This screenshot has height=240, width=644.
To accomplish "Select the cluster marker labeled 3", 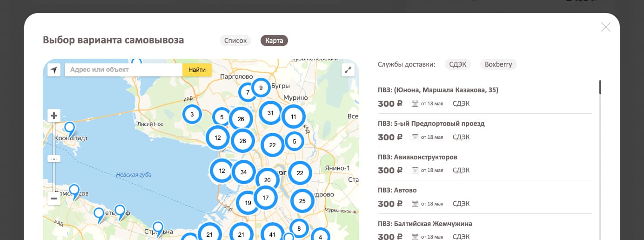I will pos(192,114).
